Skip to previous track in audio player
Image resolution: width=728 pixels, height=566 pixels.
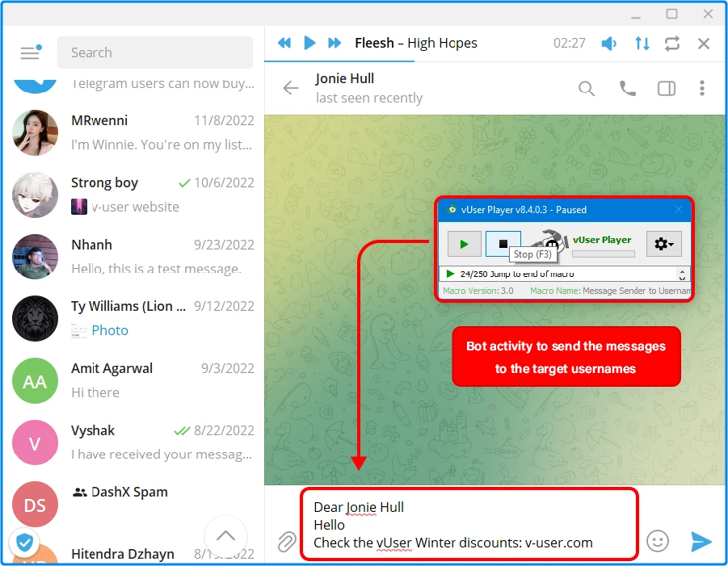pyautogui.click(x=284, y=43)
